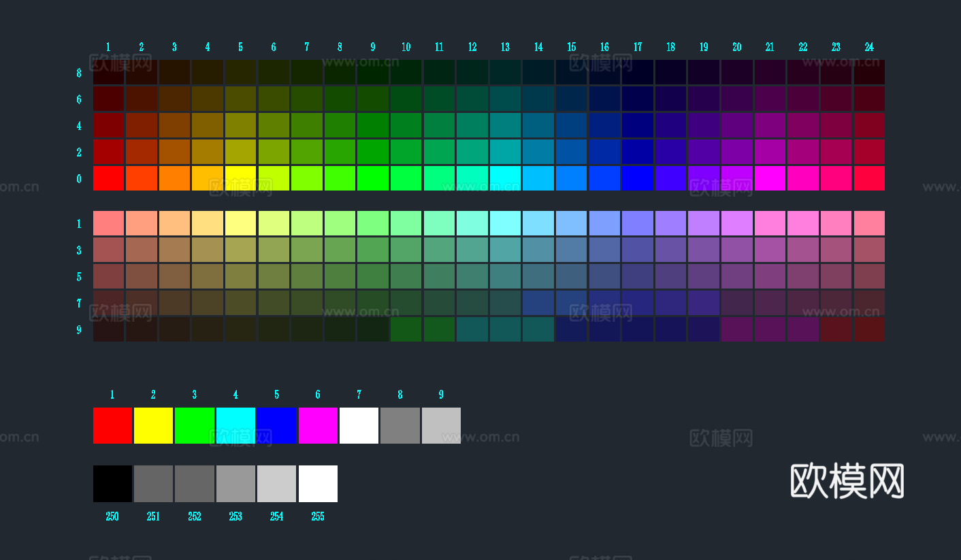The image size is (961, 560).
Task: Select the light gray swatch above label 254
Action: pyautogui.click(x=276, y=484)
